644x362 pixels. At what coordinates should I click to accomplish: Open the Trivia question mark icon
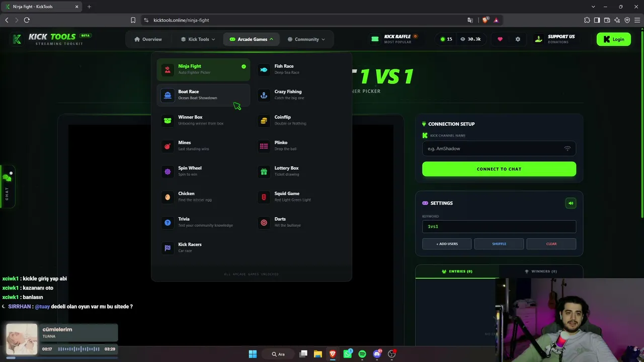(168, 222)
